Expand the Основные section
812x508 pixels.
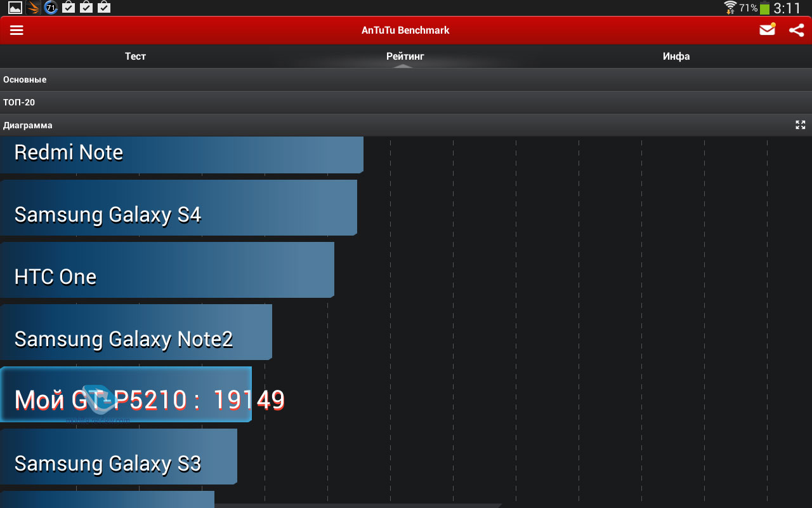406,79
